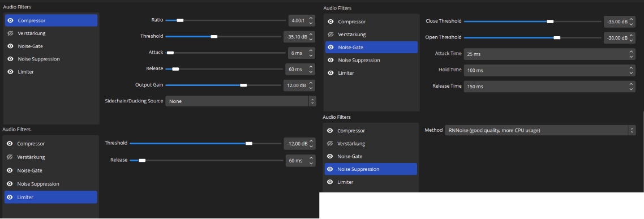The image size is (644, 219).
Task: Select Limiter filter name in Compressor-selected panel
Action: [x=26, y=72]
